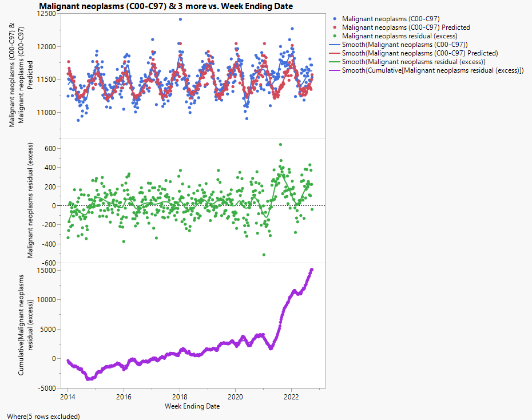Click the 11500 y-axis tick label
Image resolution: width=532 pixels, height=420 pixels.
46,80
